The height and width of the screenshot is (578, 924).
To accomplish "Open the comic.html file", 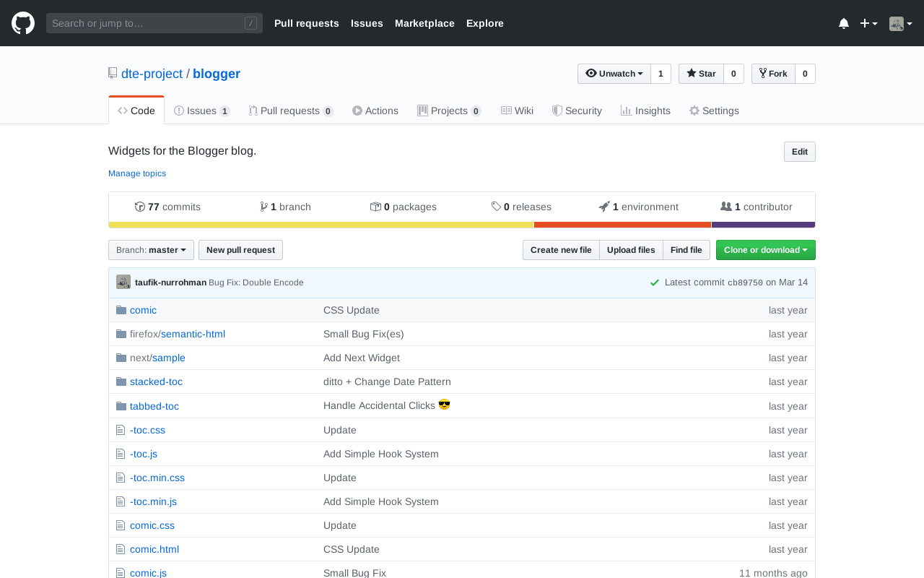I will coord(154,549).
